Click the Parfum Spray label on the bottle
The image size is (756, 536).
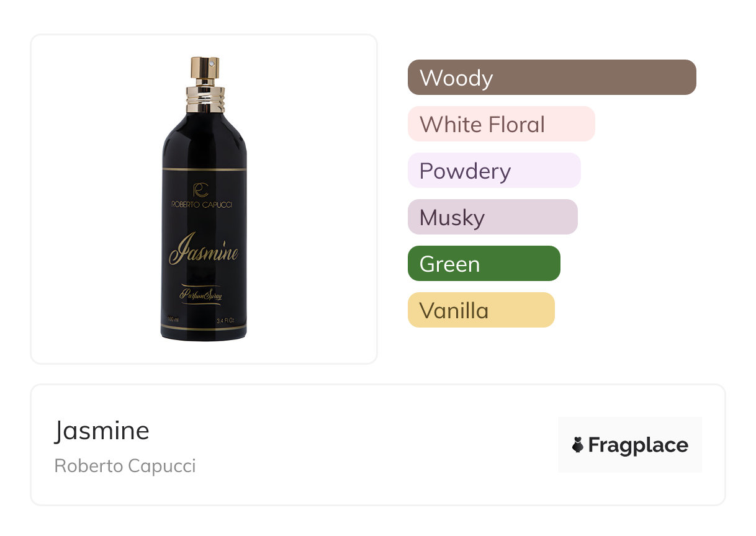[x=202, y=295]
